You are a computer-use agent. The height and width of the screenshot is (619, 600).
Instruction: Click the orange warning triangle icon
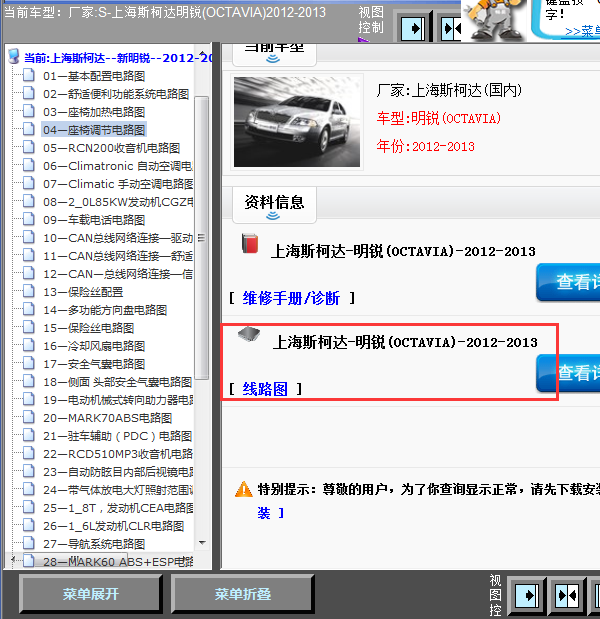[x=244, y=490]
